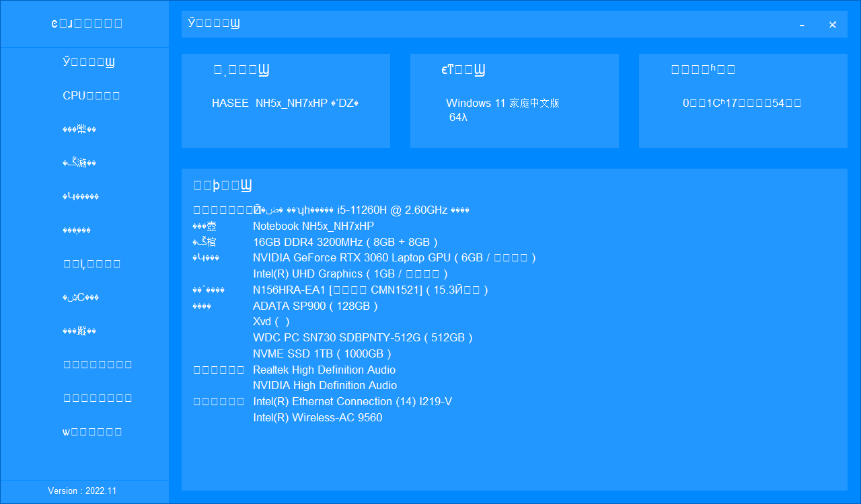Screen dimensions: 861x504
Task: Click "NVIDIA High Definition Audio" entry
Action: tap(325, 385)
